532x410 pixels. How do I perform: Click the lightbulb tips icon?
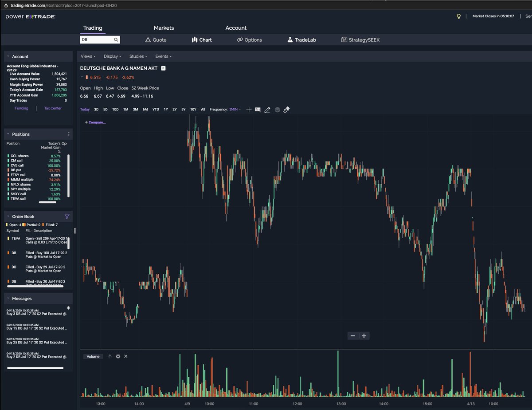(459, 16)
